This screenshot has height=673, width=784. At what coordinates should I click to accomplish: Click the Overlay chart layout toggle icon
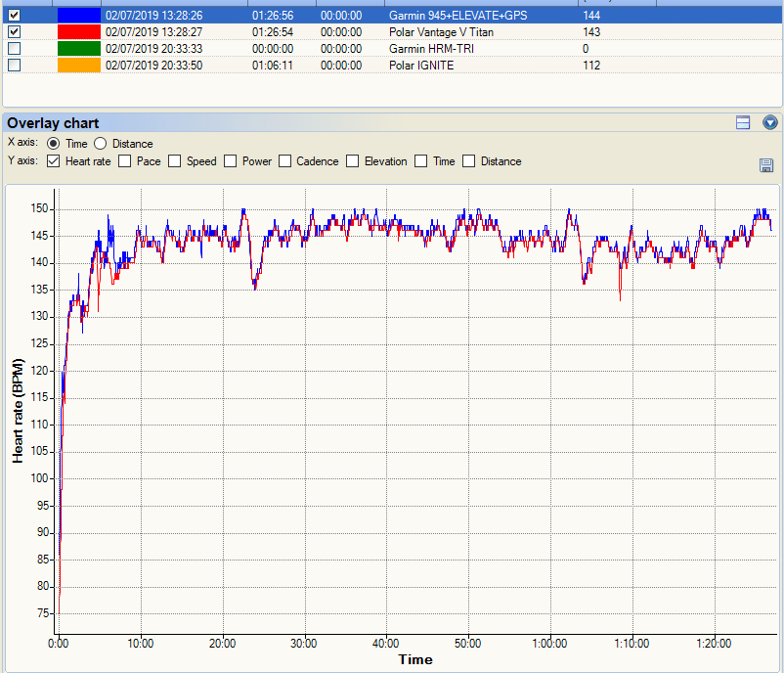tap(743, 122)
